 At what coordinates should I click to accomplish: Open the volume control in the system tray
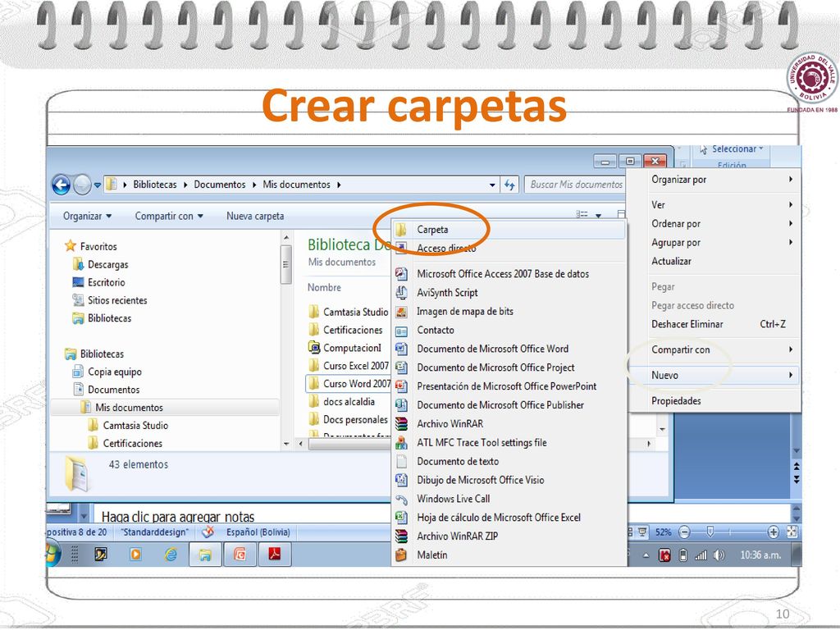click(719, 555)
